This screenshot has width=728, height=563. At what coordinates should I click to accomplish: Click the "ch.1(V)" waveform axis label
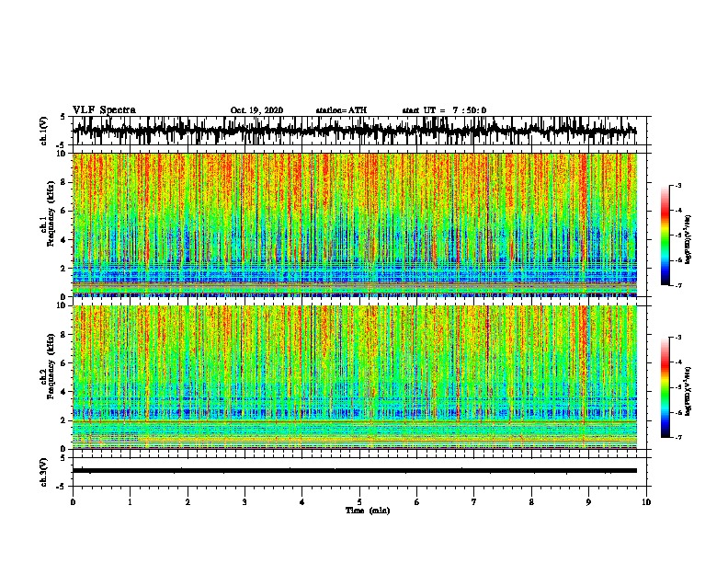coord(44,131)
